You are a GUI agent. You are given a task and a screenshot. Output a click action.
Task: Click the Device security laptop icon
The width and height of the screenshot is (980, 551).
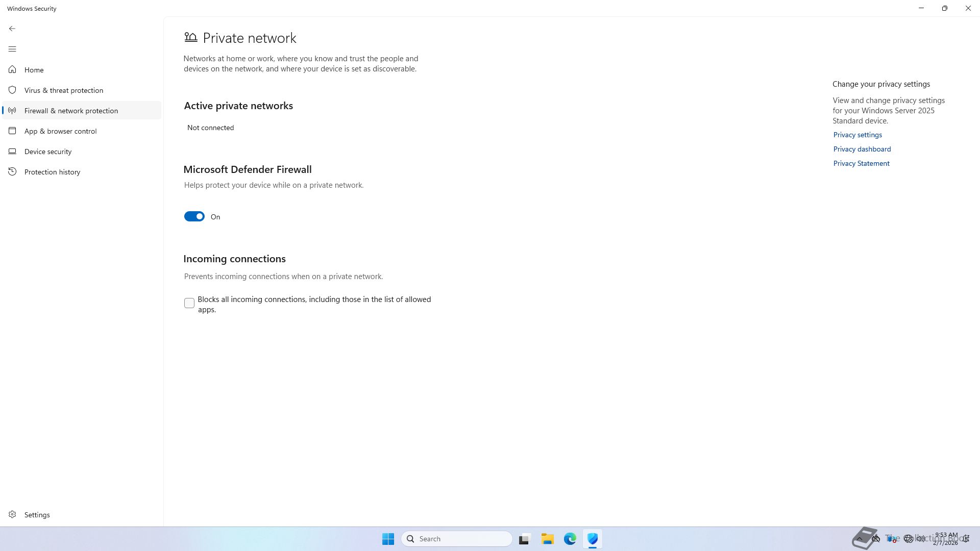[x=12, y=152]
